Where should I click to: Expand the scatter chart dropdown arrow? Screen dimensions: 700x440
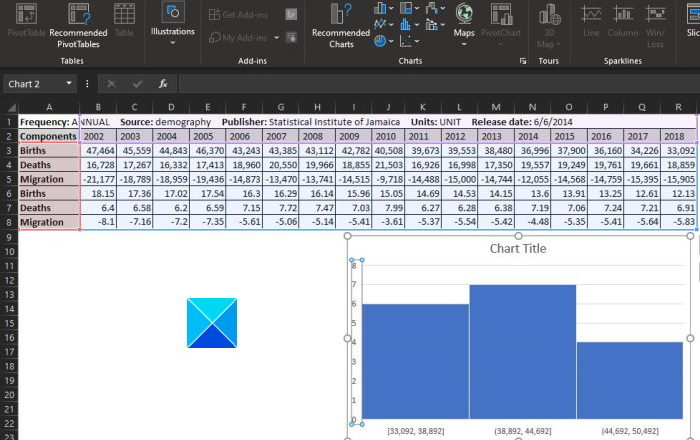417,41
